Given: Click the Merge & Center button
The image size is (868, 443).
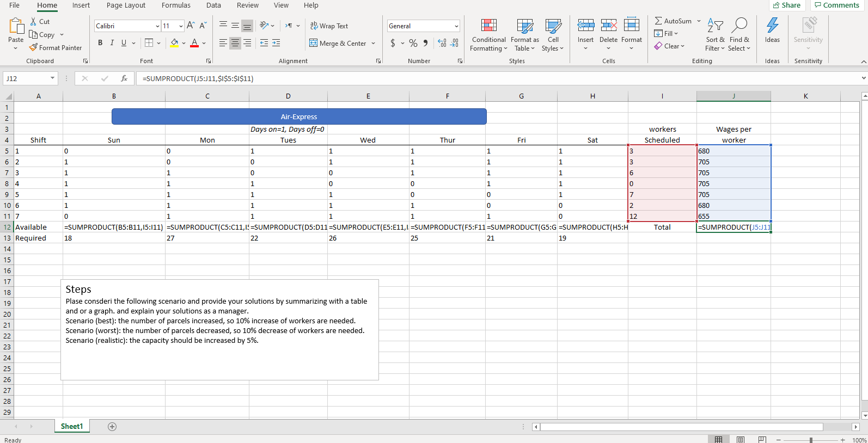Looking at the screenshot, I should [338, 43].
